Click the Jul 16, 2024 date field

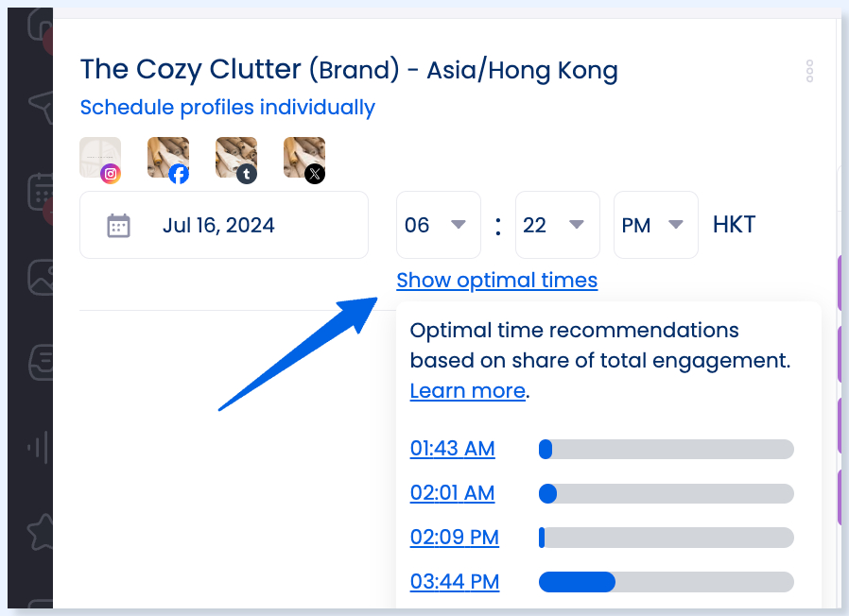(x=224, y=225)
